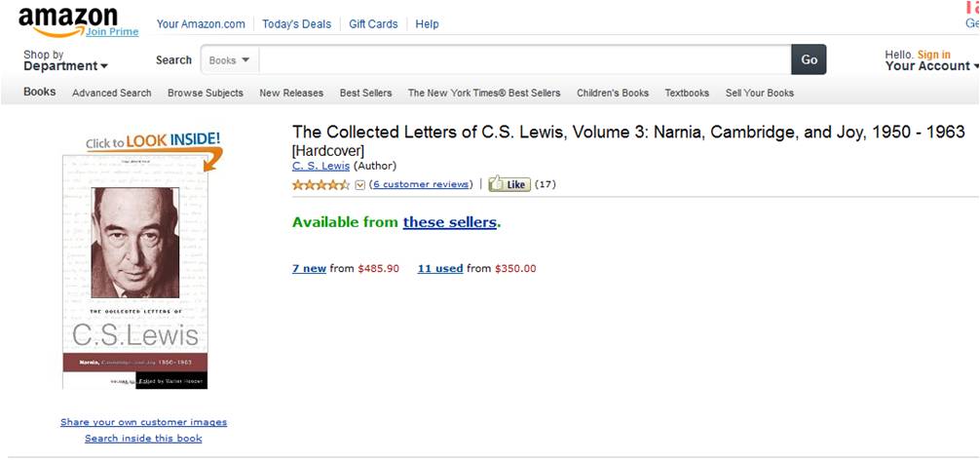Click the C. S. Lewis author link
The width and height of the screenshot is (980, 462).
pyautogui.click(x=320, y=167)
